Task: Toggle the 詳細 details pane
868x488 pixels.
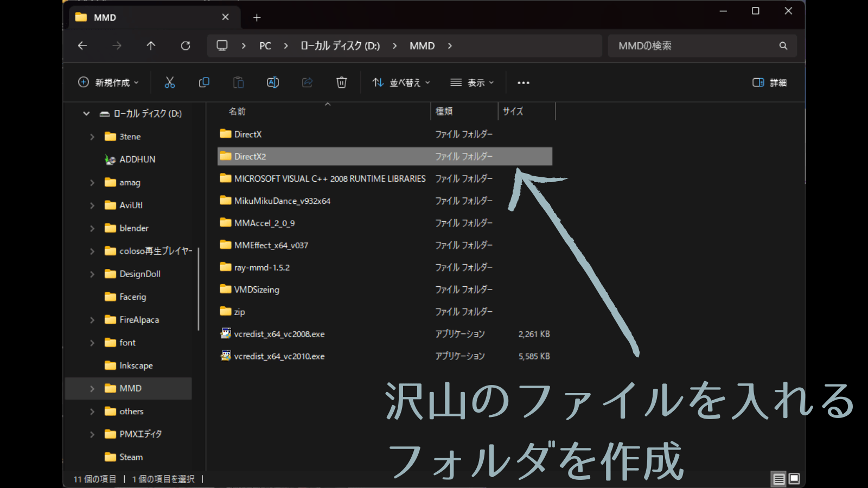Action: [x=769, y=82]
